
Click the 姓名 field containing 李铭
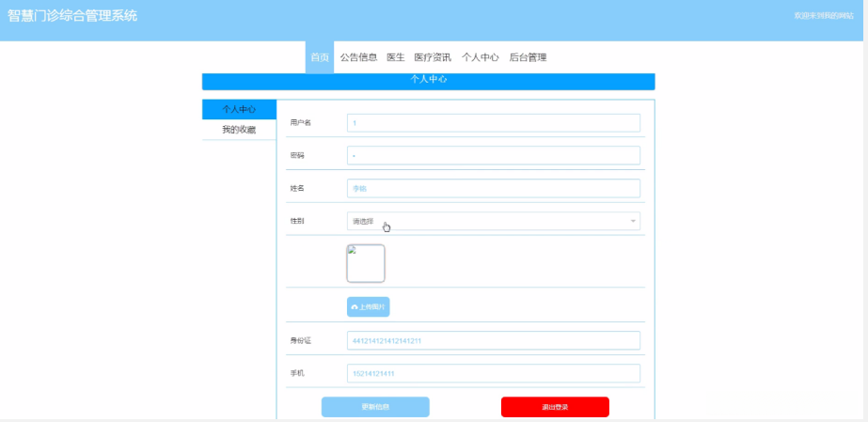pos(493,188)
